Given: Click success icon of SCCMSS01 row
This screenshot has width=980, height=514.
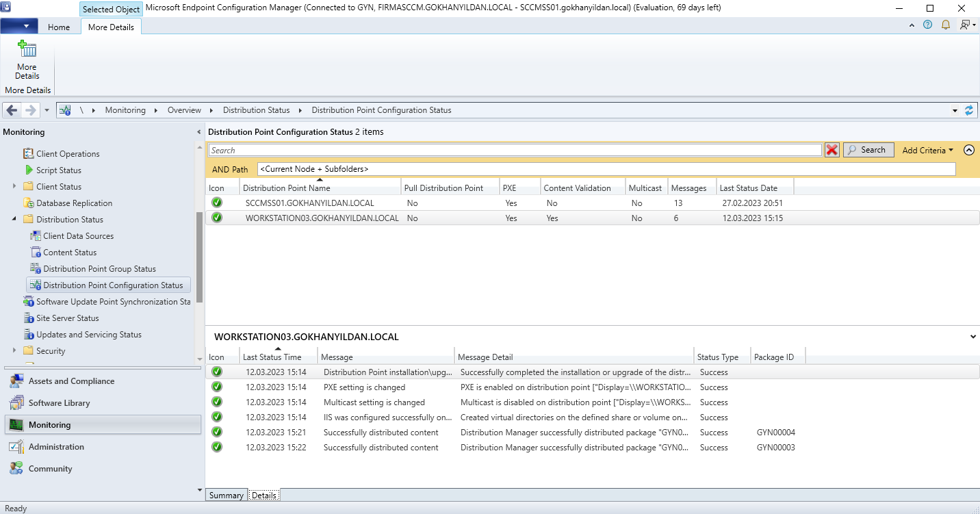Looking at the screenshot, I should tap(217, 203).
